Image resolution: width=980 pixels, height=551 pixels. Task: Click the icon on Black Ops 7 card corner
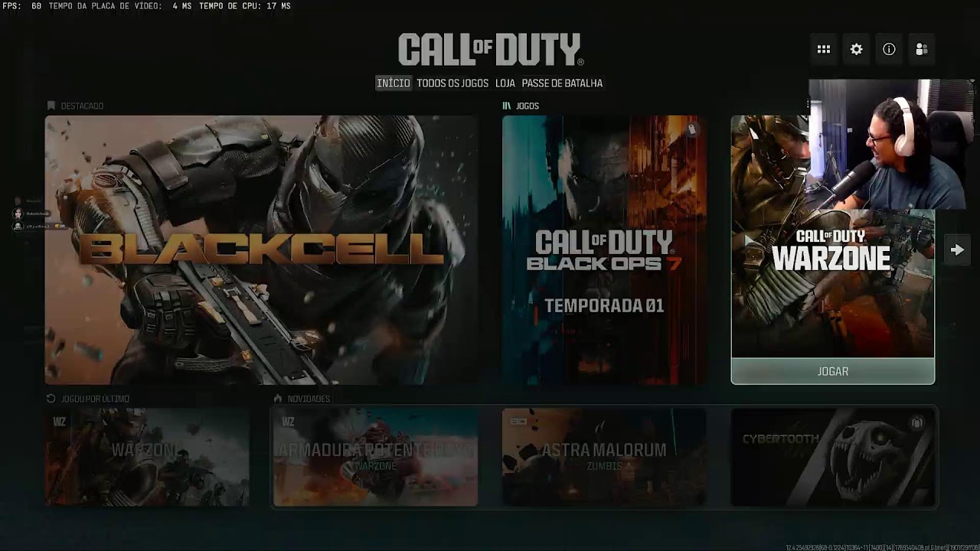click(691, 129)
